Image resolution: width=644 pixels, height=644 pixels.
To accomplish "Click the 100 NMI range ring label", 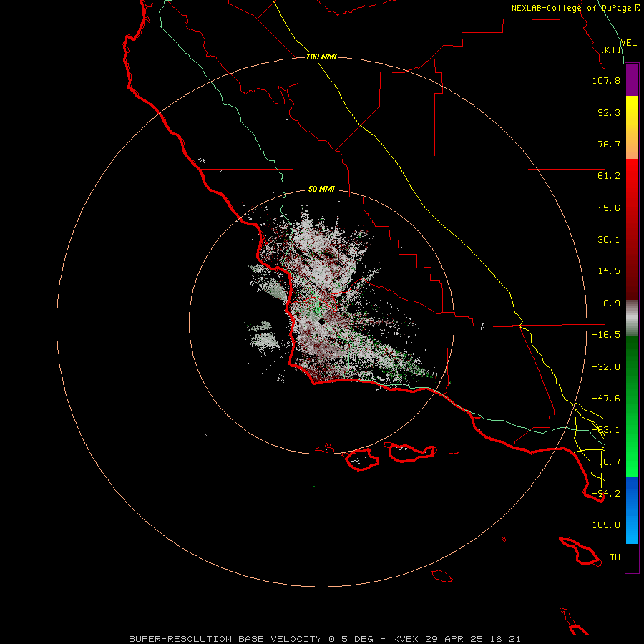I will coord(321,57).
